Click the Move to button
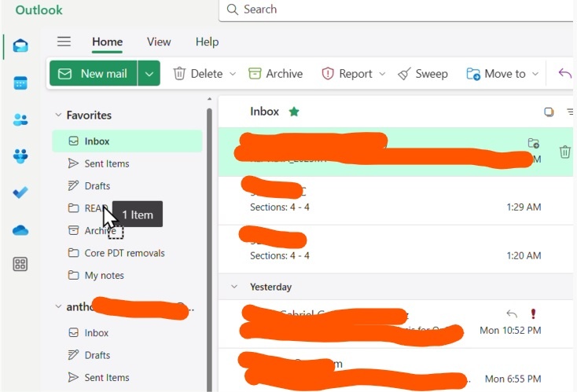577x392 pixels. [x=496, y=74]
